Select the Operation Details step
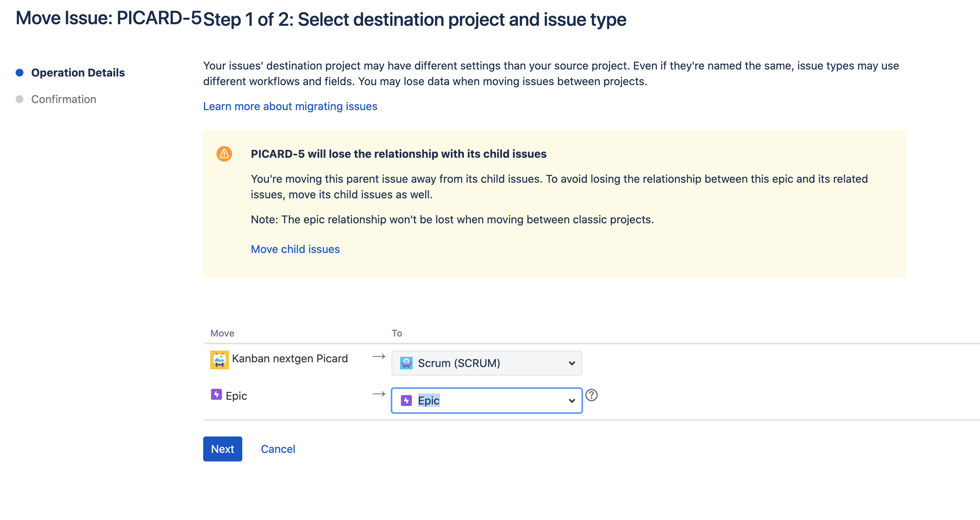The image size is (980, 520). click(78, 73)
